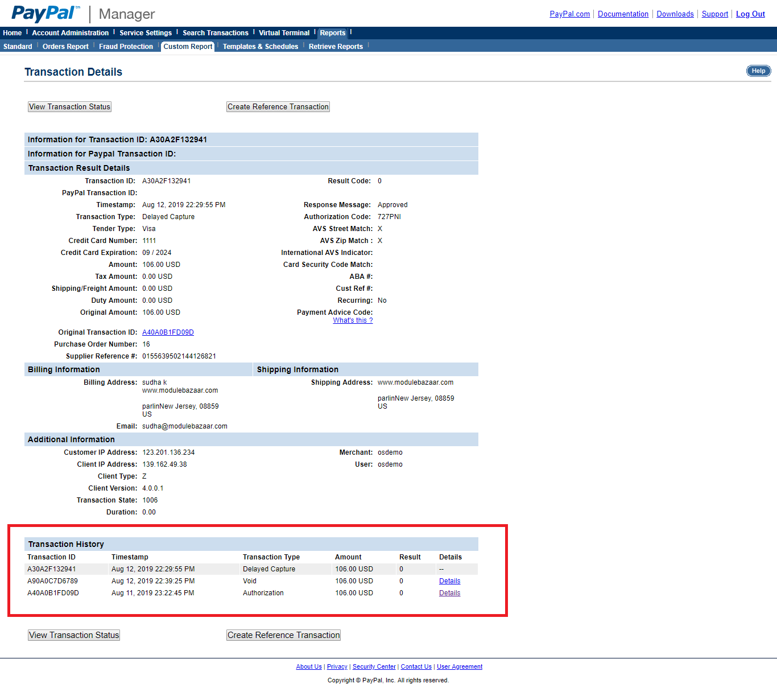Open original transaction A40A0B1FD09D link
The image size is (777, 700).
(x=168, y=332)
